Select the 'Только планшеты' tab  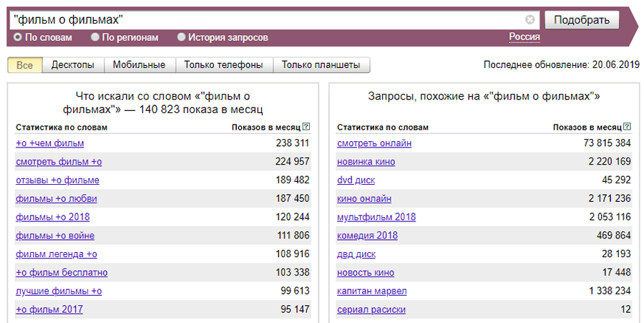[321, 65]
